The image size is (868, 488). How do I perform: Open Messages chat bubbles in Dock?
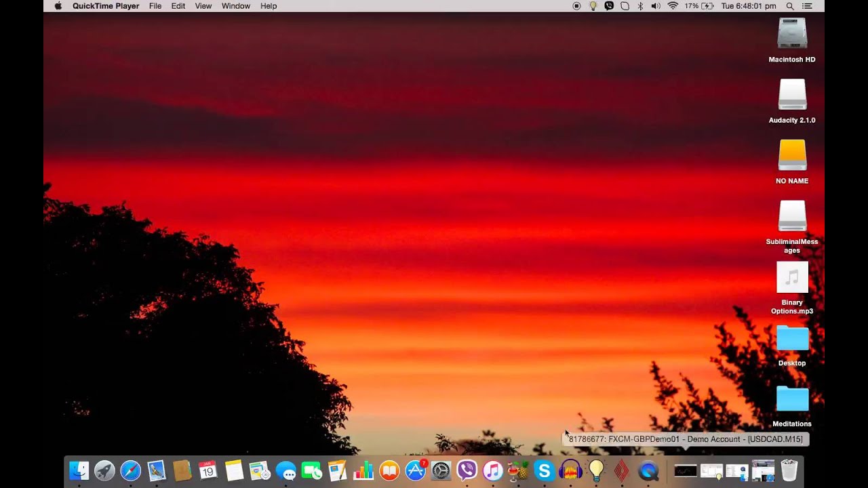[x=285, y=470]
